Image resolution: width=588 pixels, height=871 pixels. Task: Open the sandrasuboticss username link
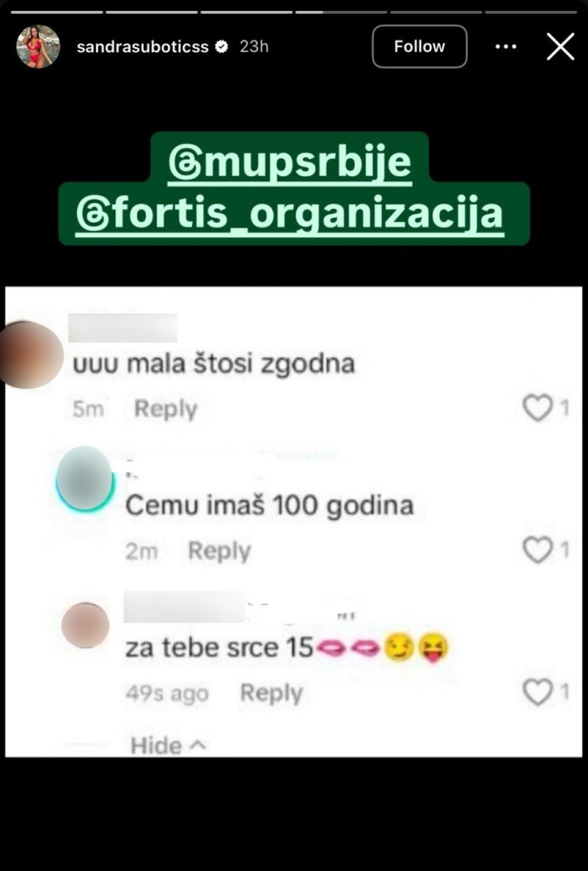[x=142, y=47]
